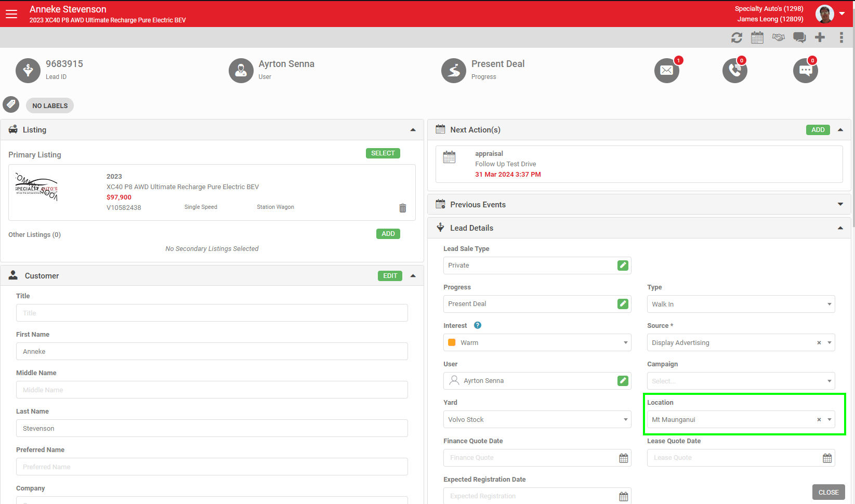This screenshot has width=855, height=504.
Task: Click the Expected Registration date field
Action: pyautogui.click(x=537, y=496)
